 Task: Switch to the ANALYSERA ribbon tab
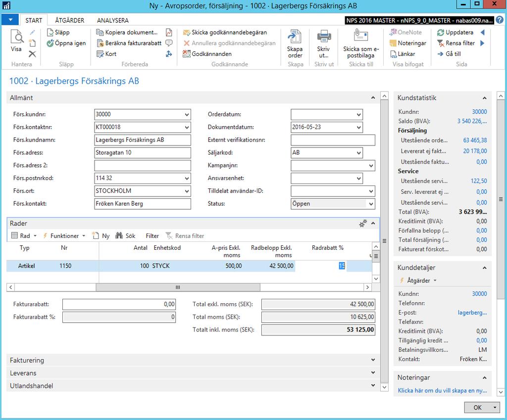pyautogui.click(x=113, y=20)
